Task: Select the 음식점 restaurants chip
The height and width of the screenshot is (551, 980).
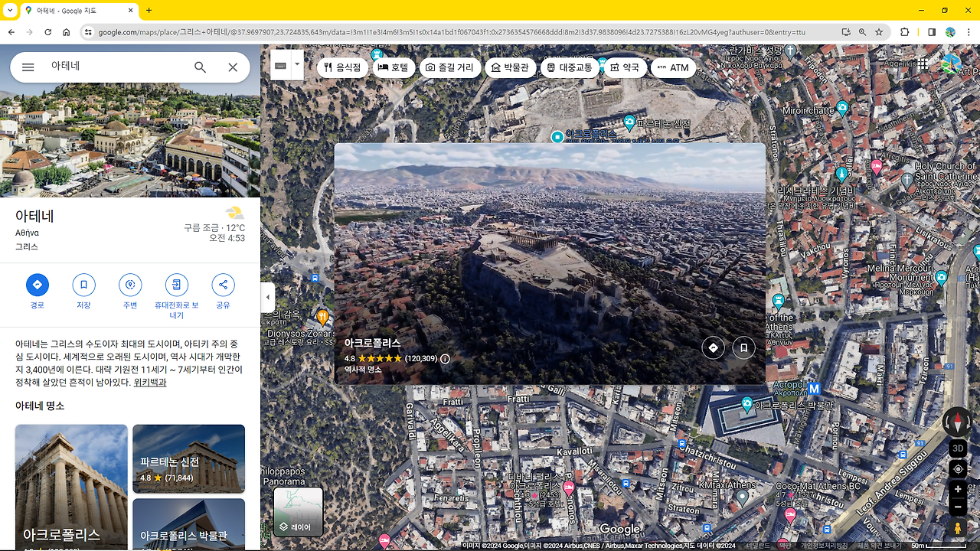Action: (342, 67)
